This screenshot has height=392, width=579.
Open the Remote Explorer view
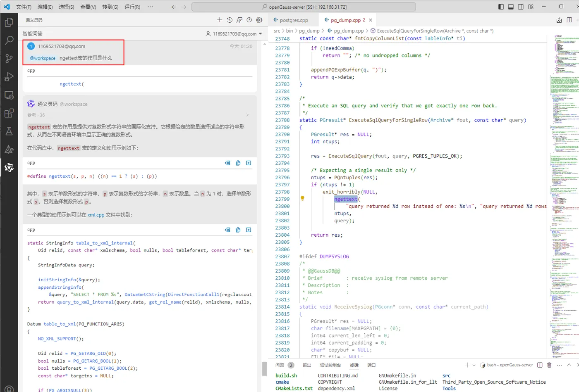[9, 95]
